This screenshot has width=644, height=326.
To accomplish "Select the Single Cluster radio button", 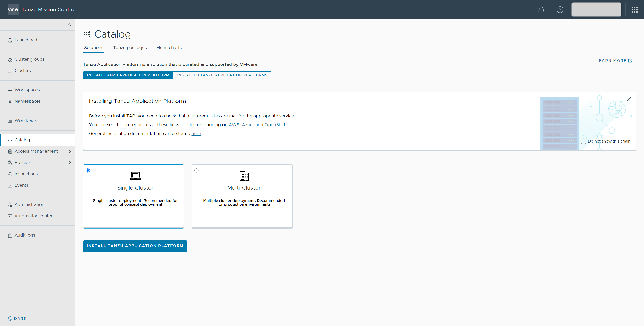I will [x=88, y=170].
